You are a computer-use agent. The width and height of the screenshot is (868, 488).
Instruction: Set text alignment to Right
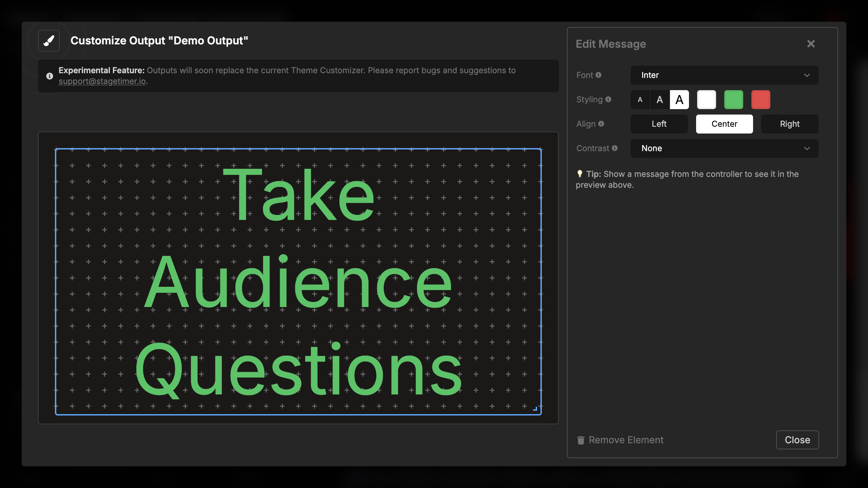tap(789, 124)
